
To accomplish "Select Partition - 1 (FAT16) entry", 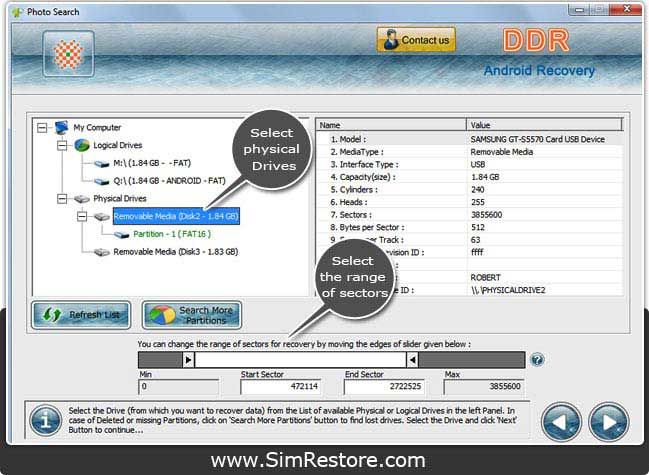I will tap(172, 234).
